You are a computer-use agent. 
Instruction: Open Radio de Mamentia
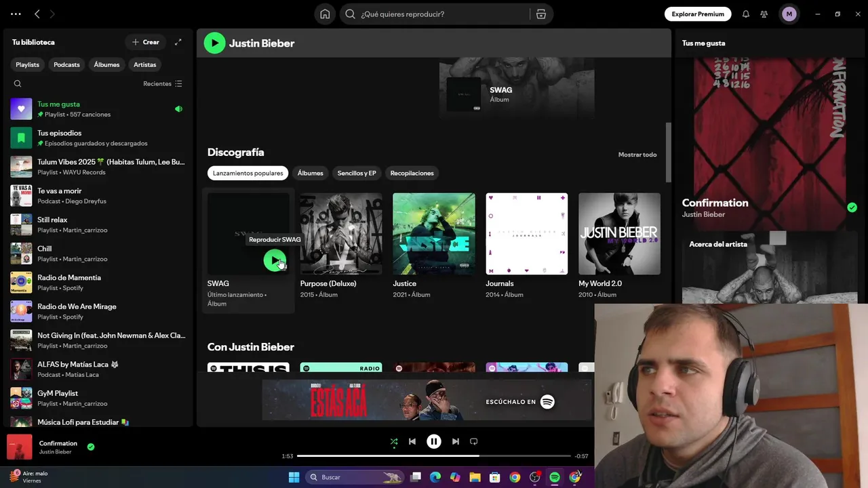98,283
